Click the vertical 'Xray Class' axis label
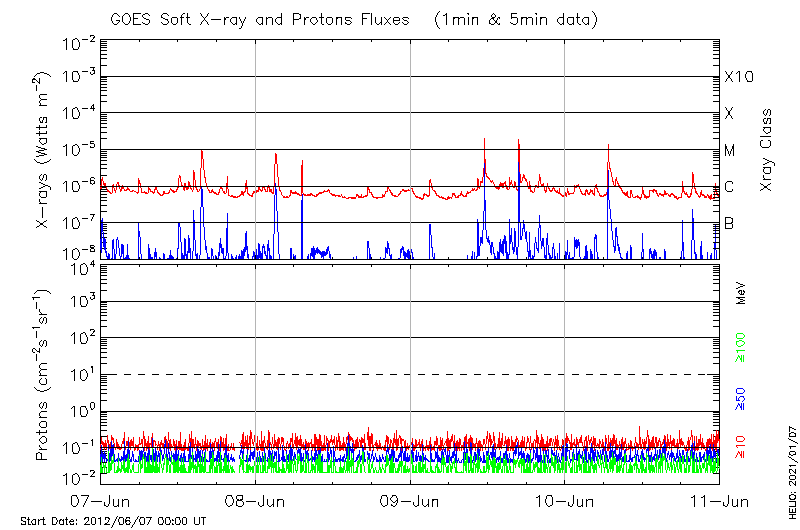This screenshot has width=800, height=530. pyautogui.click(x=767, y=150)
